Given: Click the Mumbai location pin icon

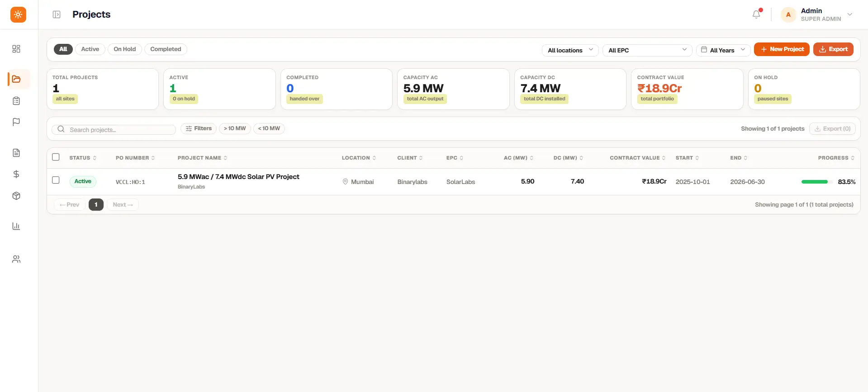Looking at the screenshot, I should (345, 182).
